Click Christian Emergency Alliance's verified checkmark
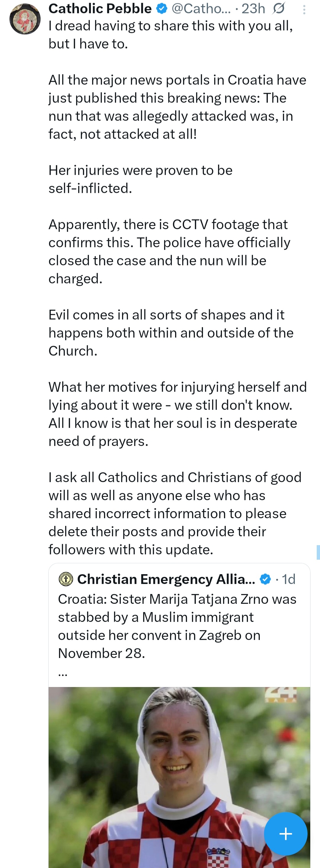 pyautogui.click(x=265, y=579)
